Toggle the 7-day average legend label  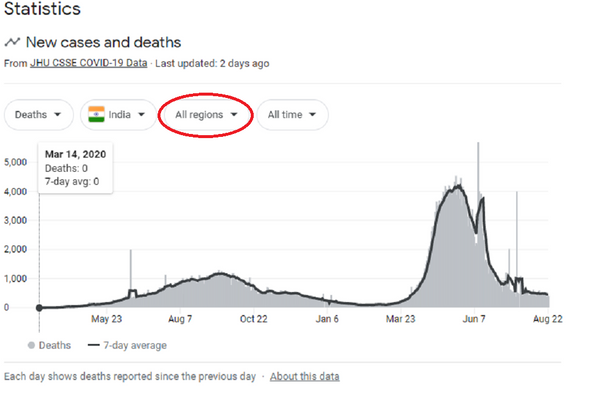(135, 345)
